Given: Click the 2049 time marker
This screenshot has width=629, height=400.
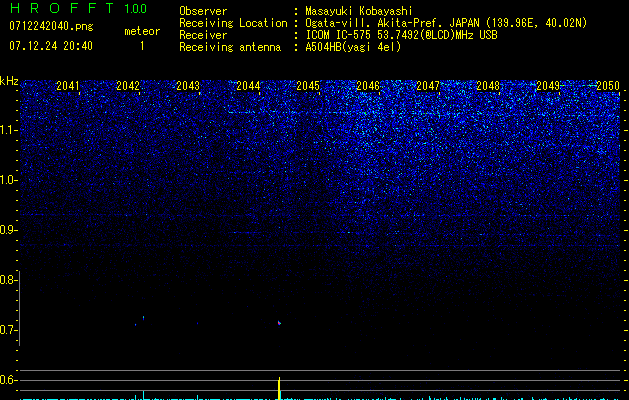Looking at the screenshot, I should (x=548, y=86).
